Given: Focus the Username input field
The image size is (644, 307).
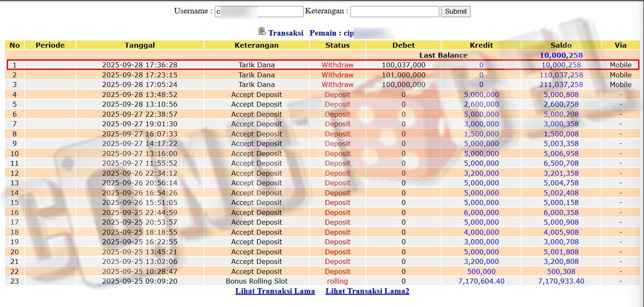Looking at the screenshot, I should 259,11.
